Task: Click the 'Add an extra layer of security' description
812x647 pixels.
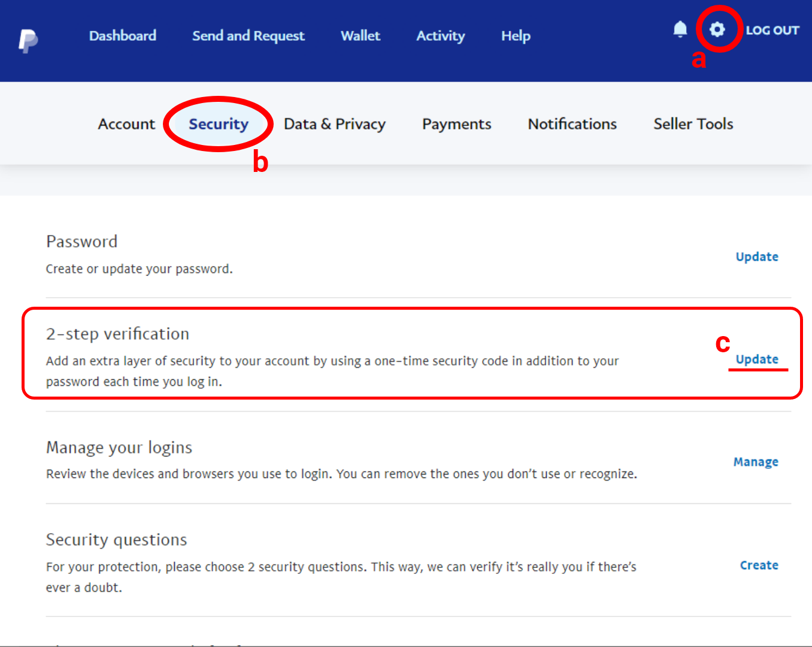Action: pyautogui.click(x=332, y=371)
